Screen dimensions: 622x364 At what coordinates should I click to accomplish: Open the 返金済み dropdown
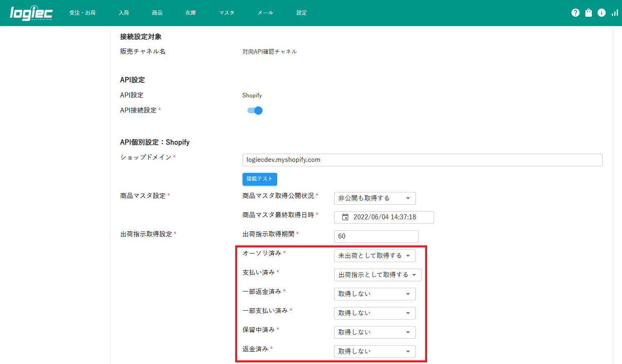click(x=375, y=352)
